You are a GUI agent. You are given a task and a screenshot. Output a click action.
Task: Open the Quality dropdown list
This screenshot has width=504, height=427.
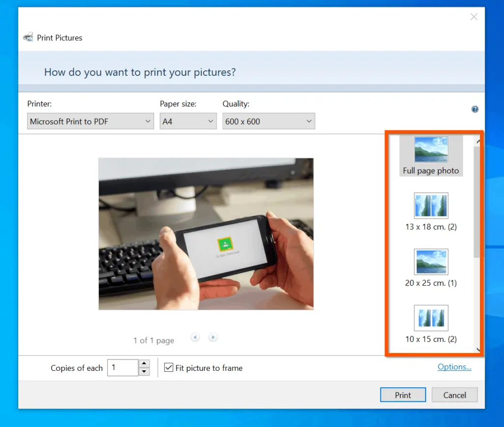coord(268,121)
